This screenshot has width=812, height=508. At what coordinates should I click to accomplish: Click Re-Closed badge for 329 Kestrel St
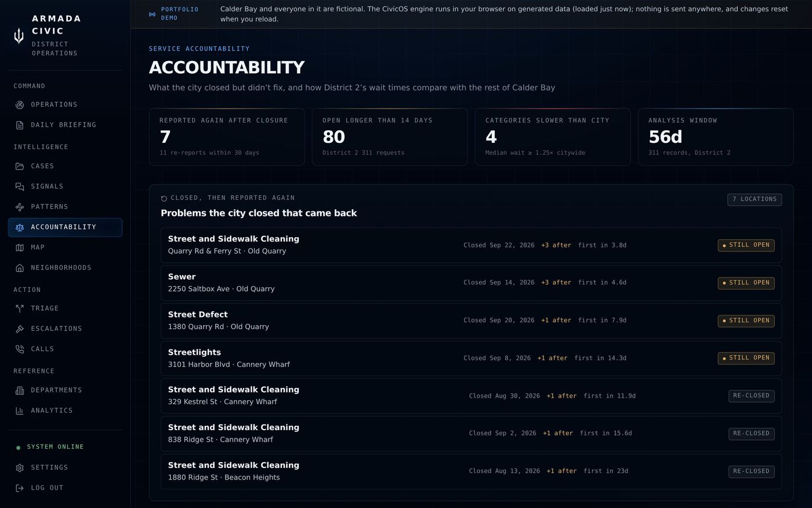[x=751, y=396]
